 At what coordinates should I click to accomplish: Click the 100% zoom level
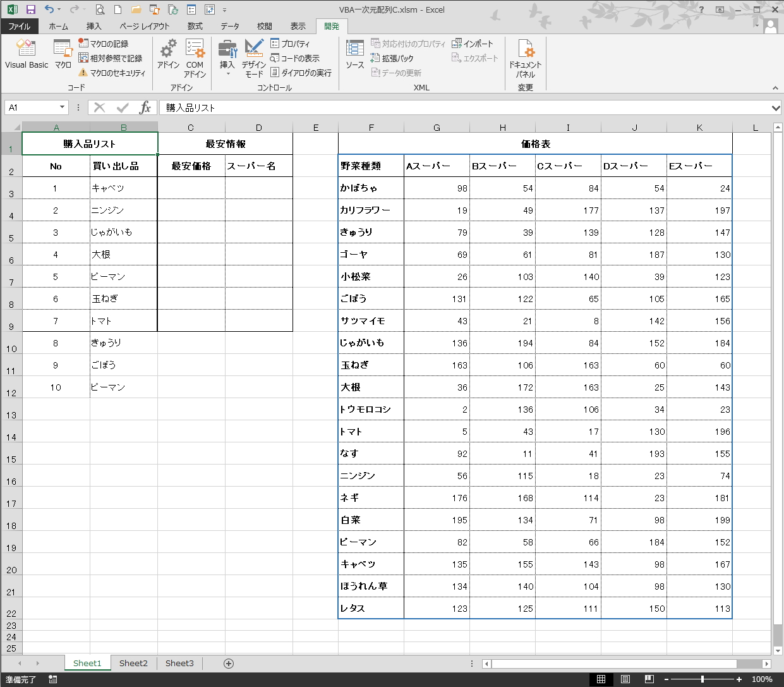point(762,679)
